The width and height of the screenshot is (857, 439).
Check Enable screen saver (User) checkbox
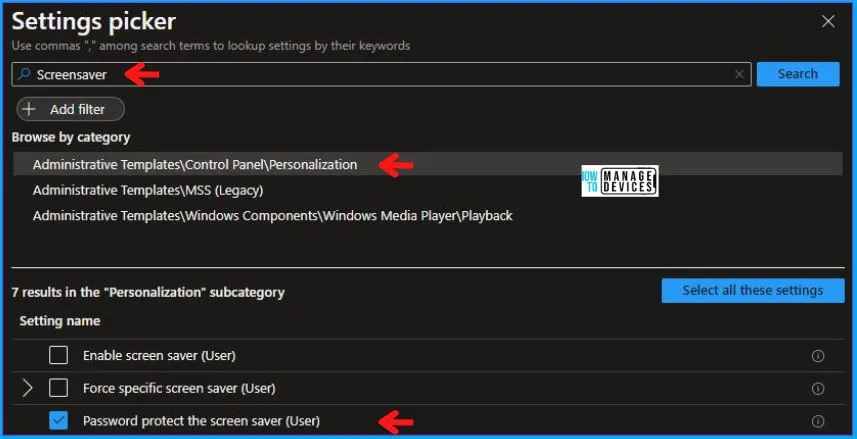click(58, 355)
